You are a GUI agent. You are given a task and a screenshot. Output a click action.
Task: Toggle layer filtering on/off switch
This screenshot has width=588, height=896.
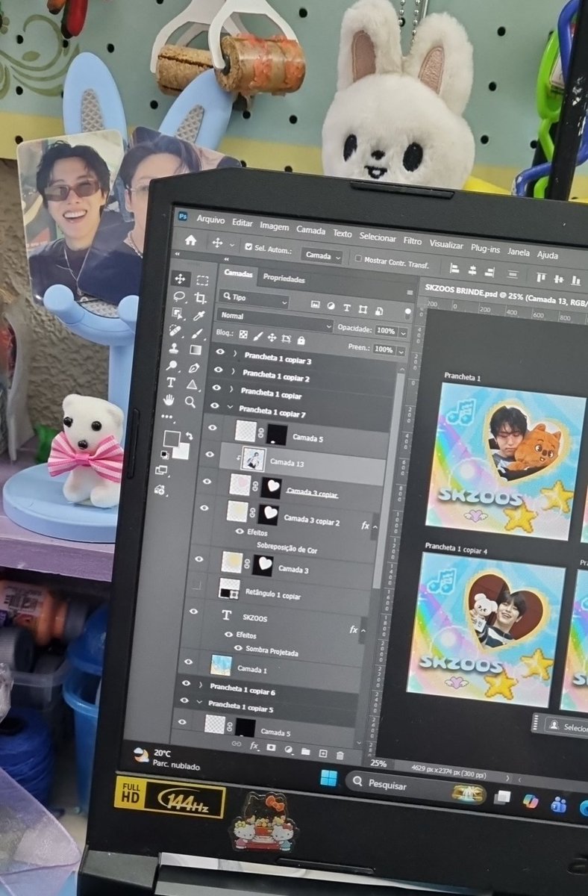point(407,313)
